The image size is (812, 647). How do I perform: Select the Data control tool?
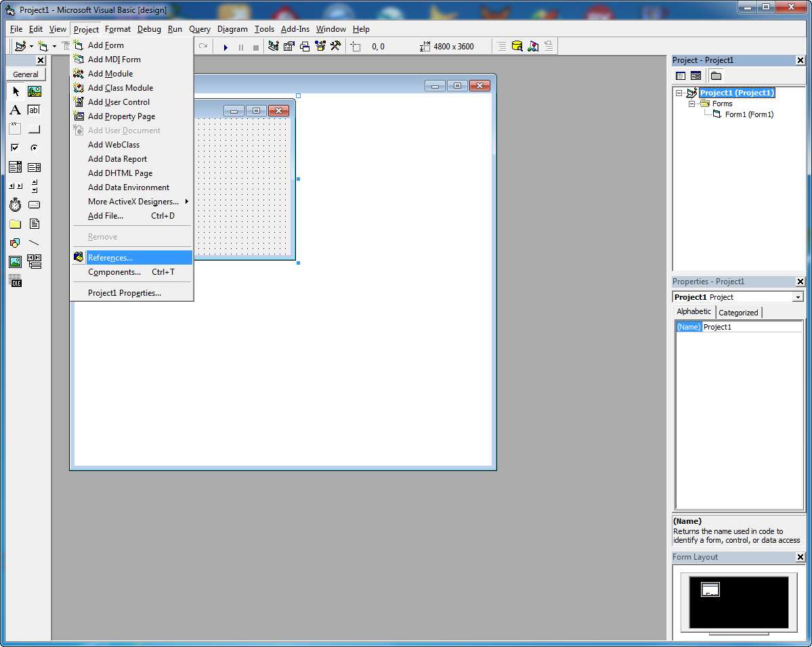pyautogui.click(x=34, y=262)
